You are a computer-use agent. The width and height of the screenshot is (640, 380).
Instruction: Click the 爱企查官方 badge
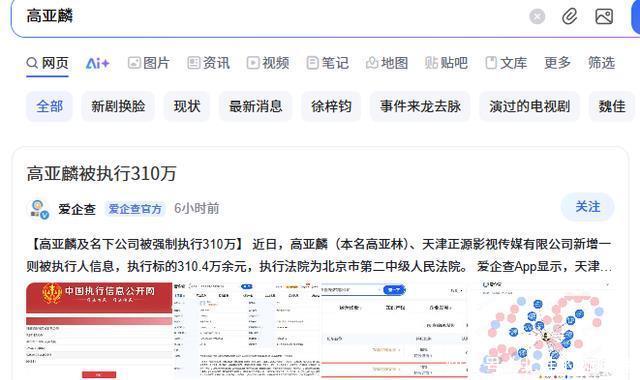click(x=135, y=209)
